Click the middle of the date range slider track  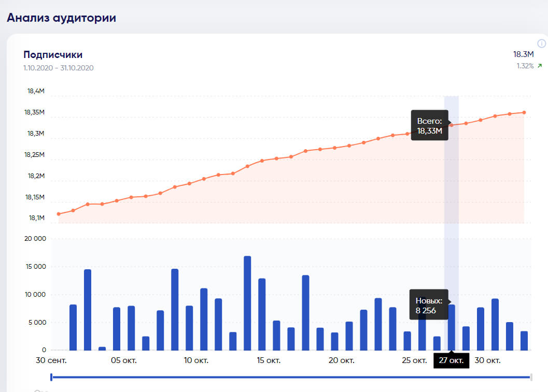(291, 377)
